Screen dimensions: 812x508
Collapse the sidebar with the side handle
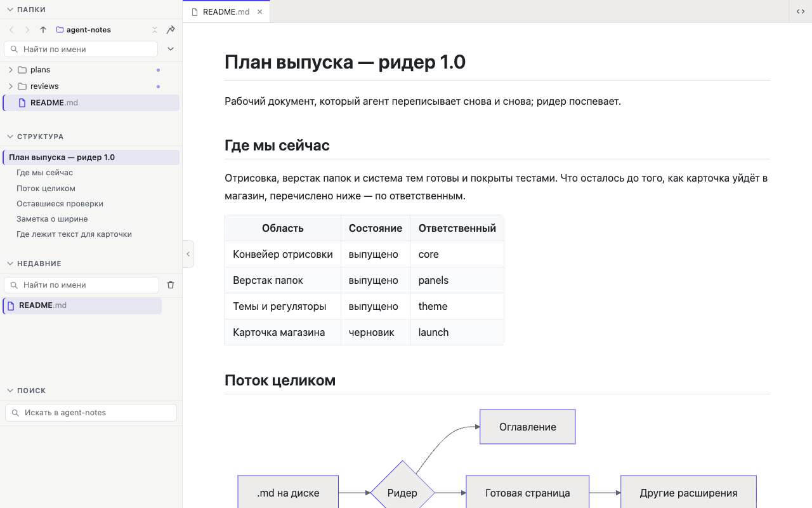[x=188, y=254]
